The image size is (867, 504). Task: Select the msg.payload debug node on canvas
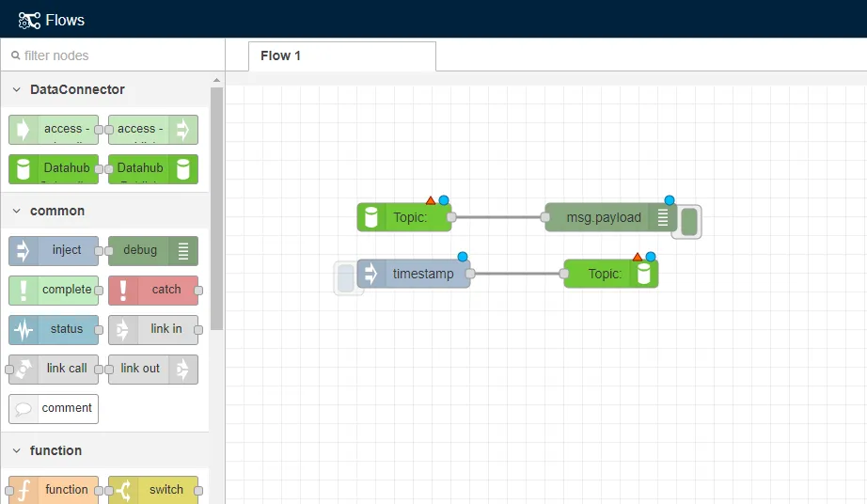click(611, 217)
